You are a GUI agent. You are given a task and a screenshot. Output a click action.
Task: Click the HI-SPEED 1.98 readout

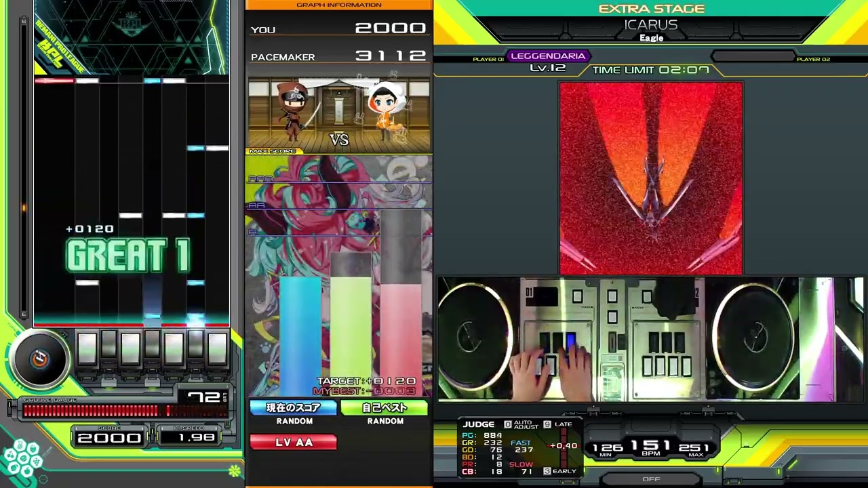point(188,437)
